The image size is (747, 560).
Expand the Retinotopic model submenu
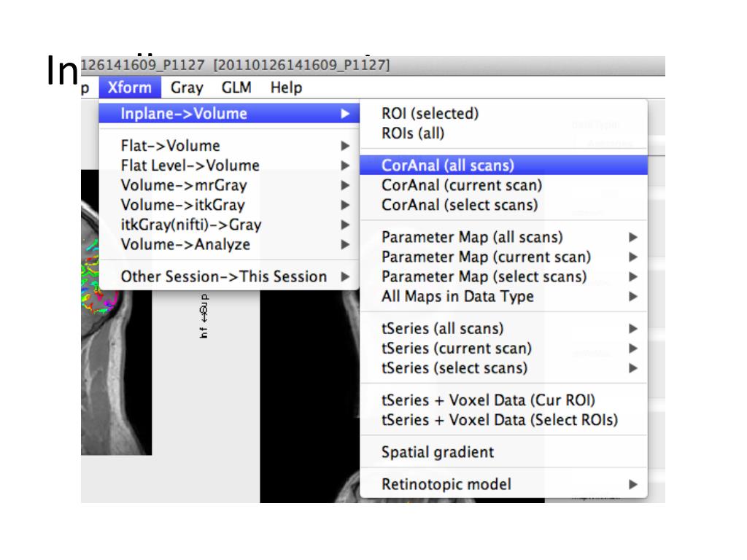click(x=503, y=485)
